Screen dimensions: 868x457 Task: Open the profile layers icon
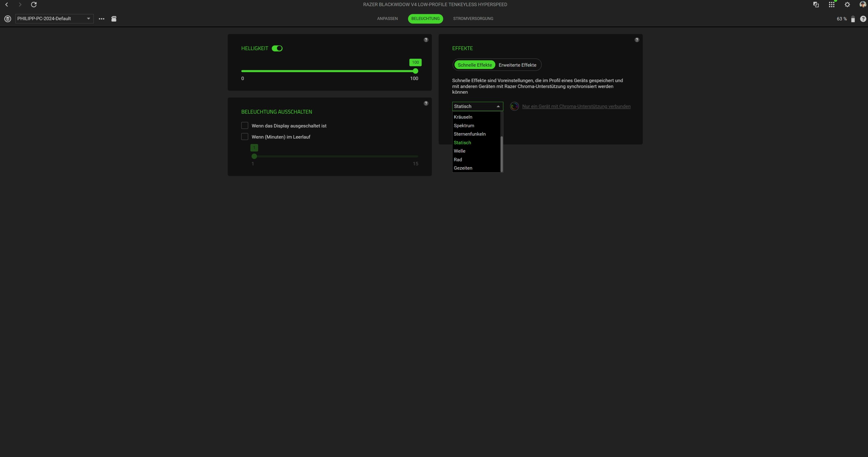pos(8,19)
